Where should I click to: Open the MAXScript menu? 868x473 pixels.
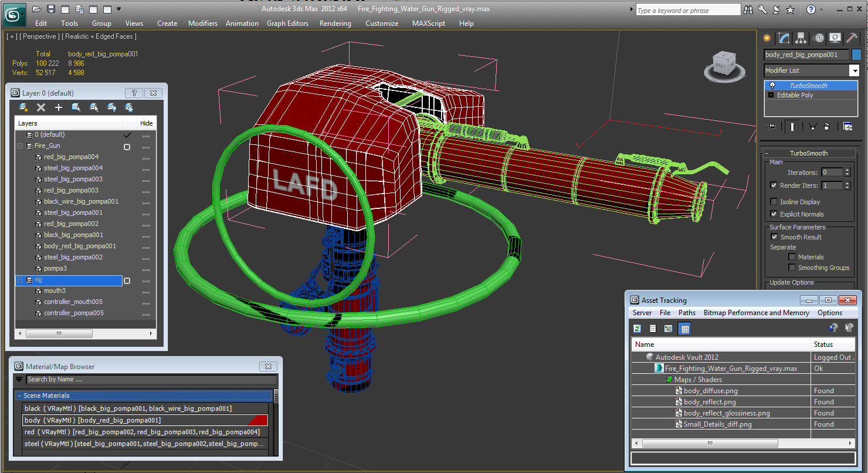[x=430, y=23]
